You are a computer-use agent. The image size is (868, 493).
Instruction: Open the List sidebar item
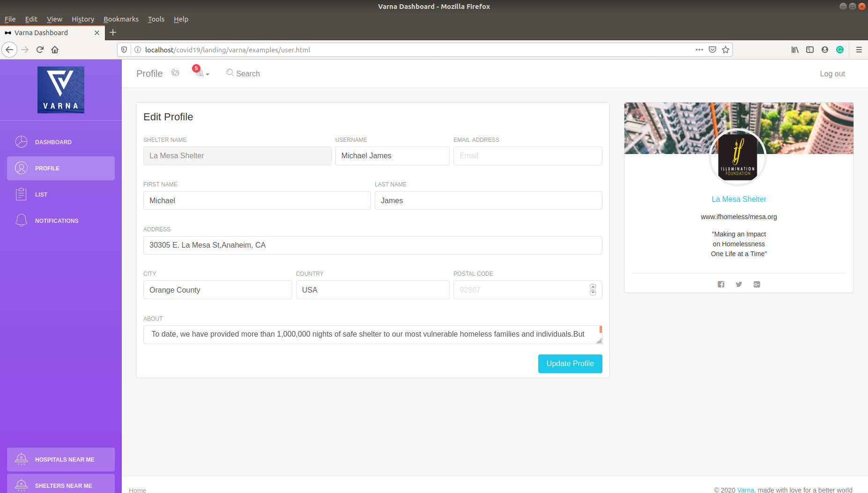[x=61, y=194]
